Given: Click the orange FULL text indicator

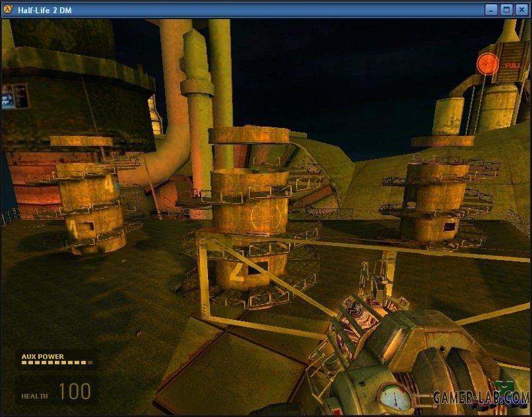Looking at the screenshot, I should click(513, 66).
